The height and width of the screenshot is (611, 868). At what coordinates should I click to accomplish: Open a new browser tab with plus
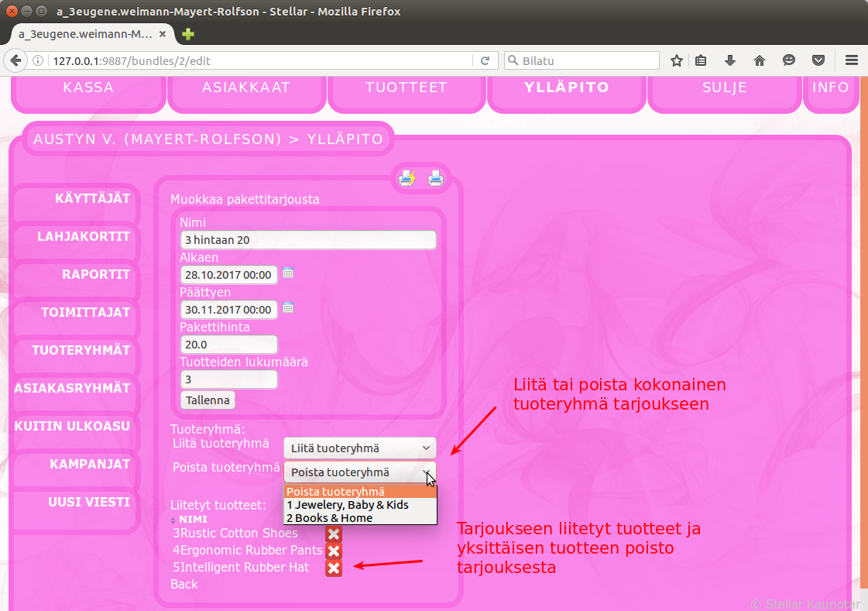tap(187, 34)
